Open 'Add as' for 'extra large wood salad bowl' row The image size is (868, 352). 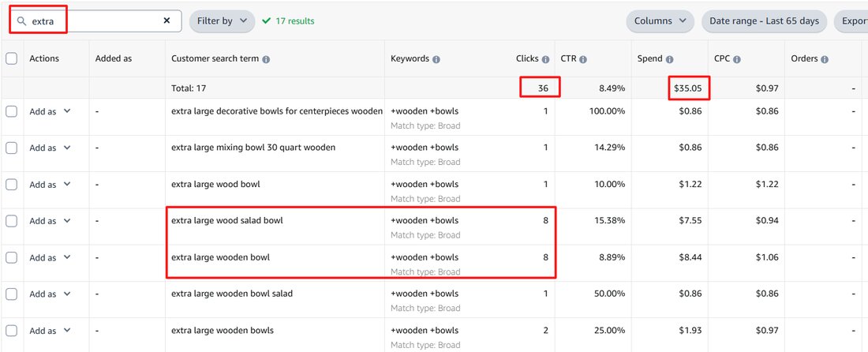tap(51, 221)
